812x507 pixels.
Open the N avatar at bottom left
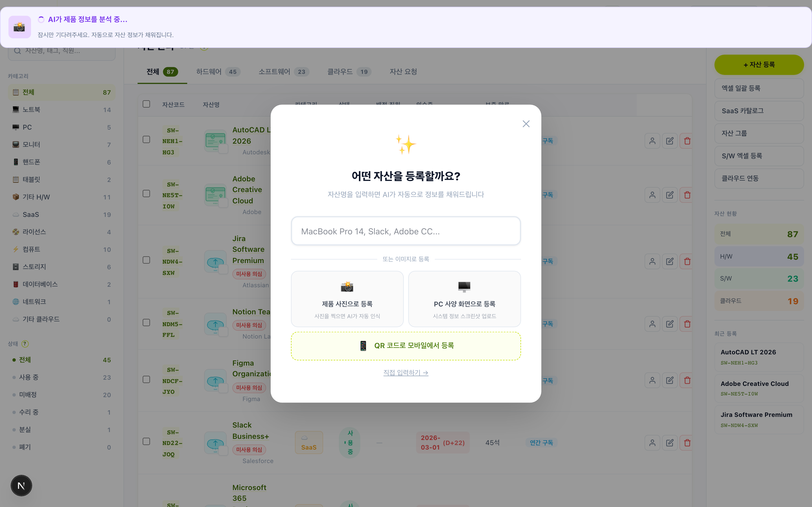21,485
